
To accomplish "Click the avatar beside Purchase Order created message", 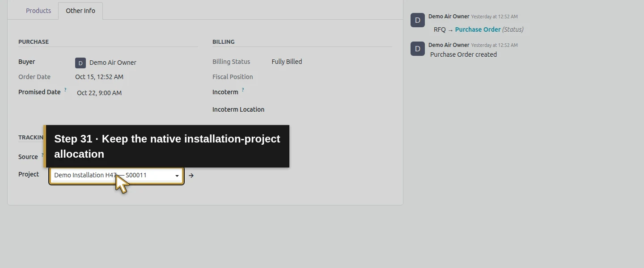I will (418, 49).
